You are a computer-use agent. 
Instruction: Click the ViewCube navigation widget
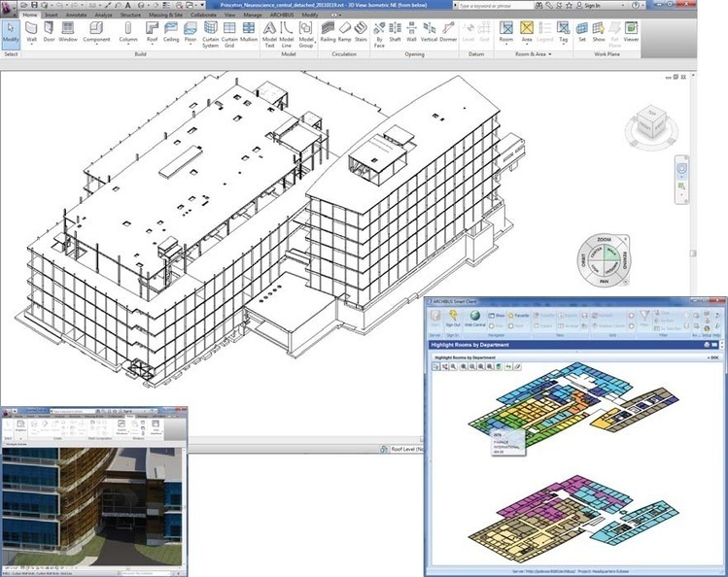pos(651,125)
